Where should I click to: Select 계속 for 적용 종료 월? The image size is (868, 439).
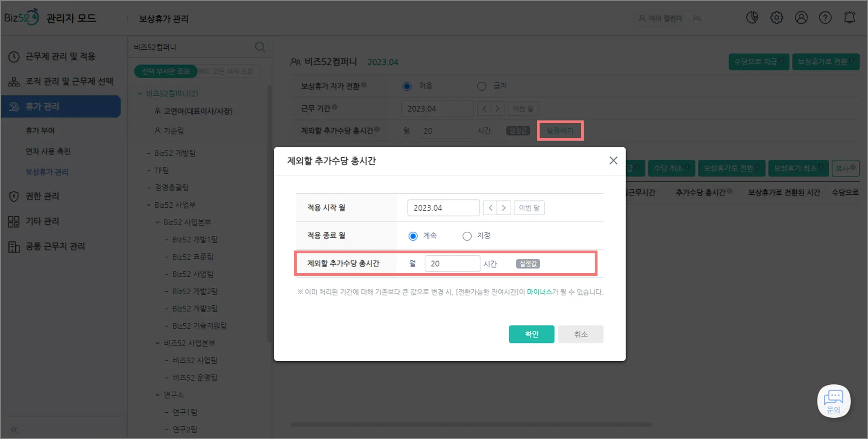[413, 236]
